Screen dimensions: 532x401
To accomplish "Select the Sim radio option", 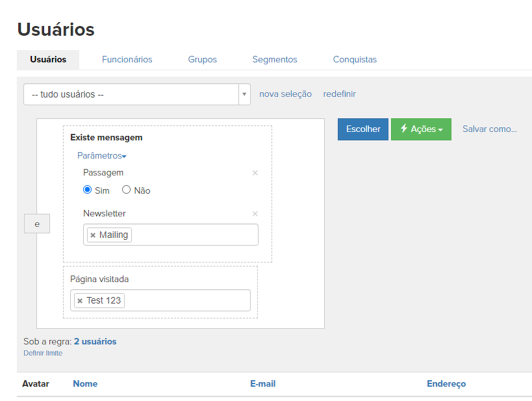I will [x=88, y=190].
